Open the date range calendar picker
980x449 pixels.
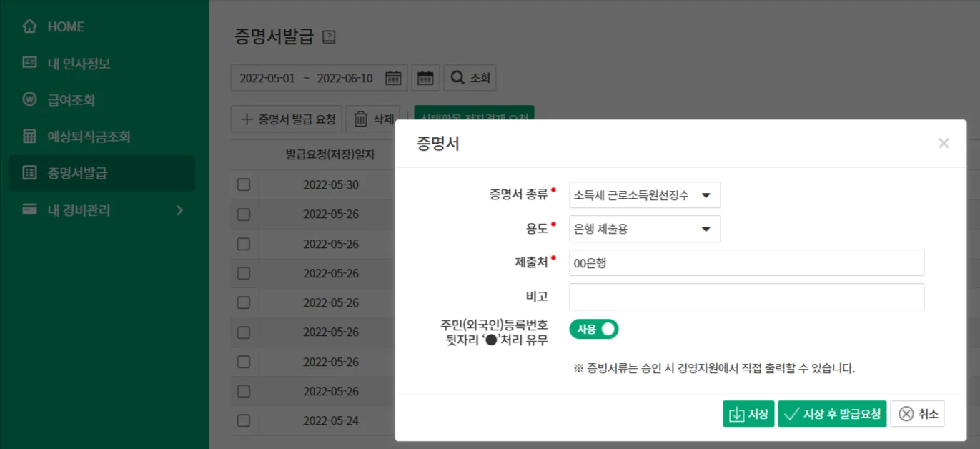coord(392,78)
